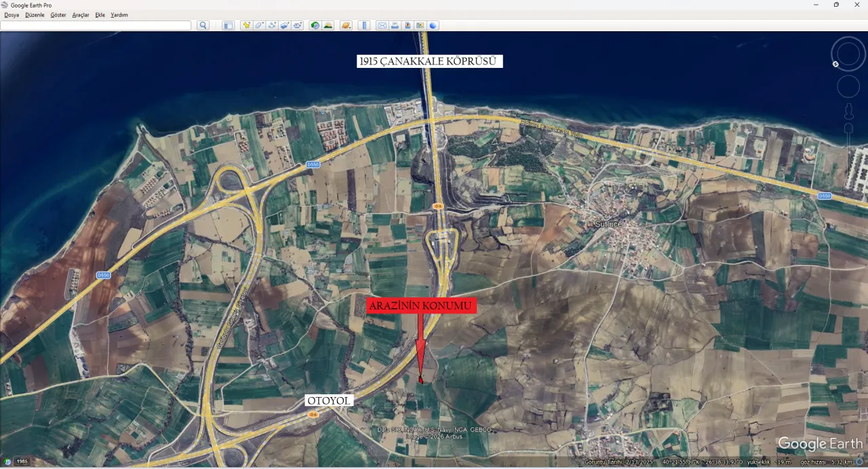Click the latitude coordinate in status bar
The image size is (868, 469).
tap(682, 462)
